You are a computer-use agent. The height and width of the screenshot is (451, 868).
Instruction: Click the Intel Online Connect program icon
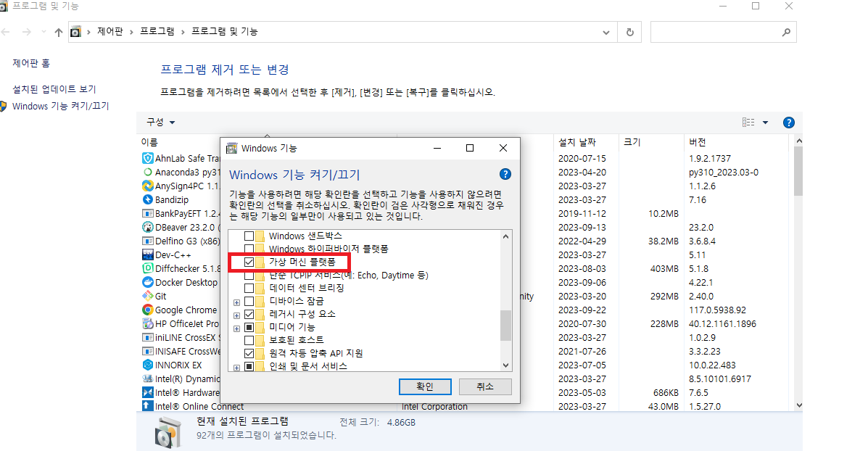(x=147, y=406)
